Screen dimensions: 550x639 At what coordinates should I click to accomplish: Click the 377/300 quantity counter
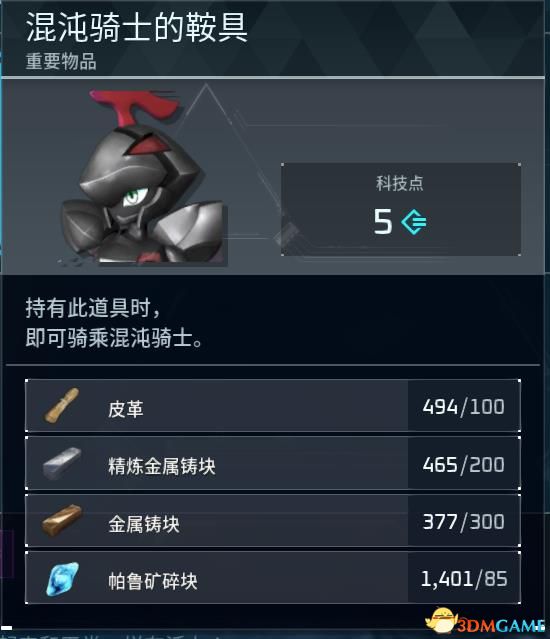click(464, 522)
